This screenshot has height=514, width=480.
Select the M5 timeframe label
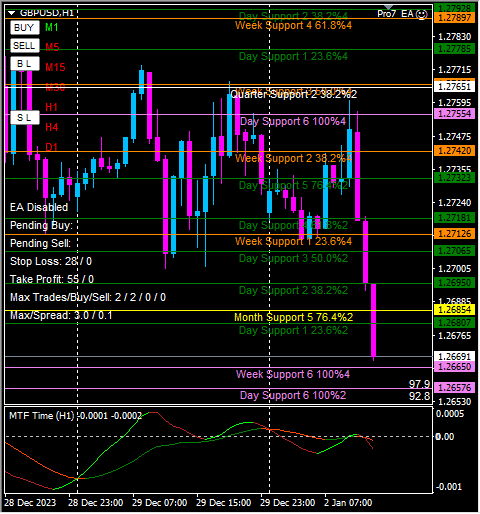pyautogui.click(x=52, y=47)
